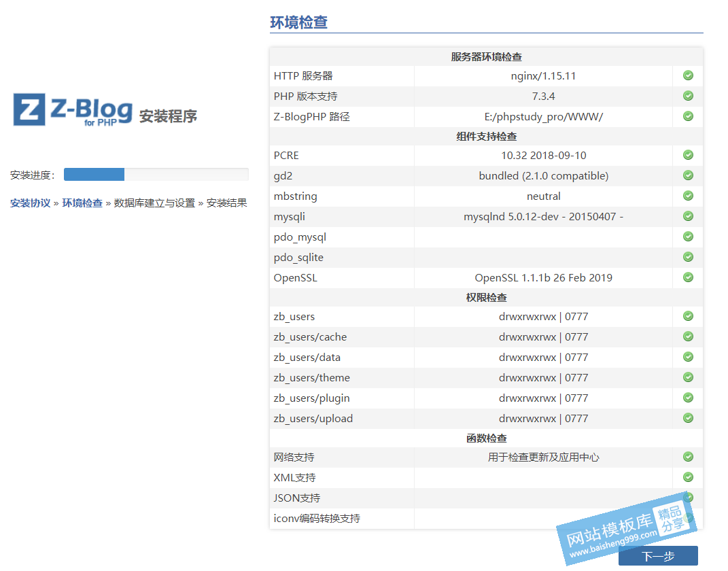The height and width of the screenshot is (571, 728).
Task: Click the 服务器环境检查 section header
Action: 486,56
